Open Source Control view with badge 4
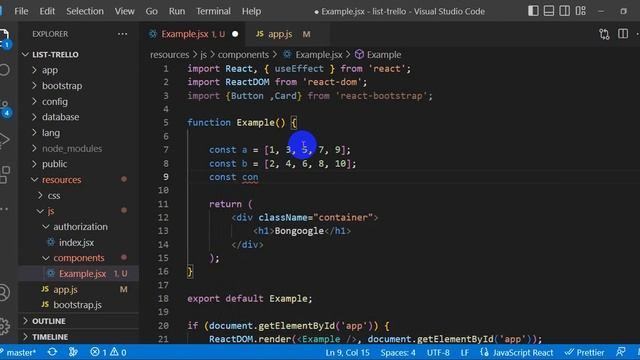Screen dimensions: 640x360 4,108
